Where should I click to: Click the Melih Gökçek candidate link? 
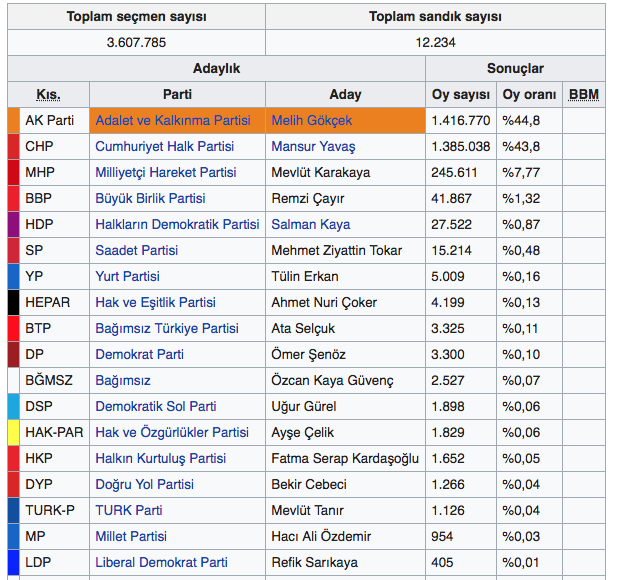(311, 120)
